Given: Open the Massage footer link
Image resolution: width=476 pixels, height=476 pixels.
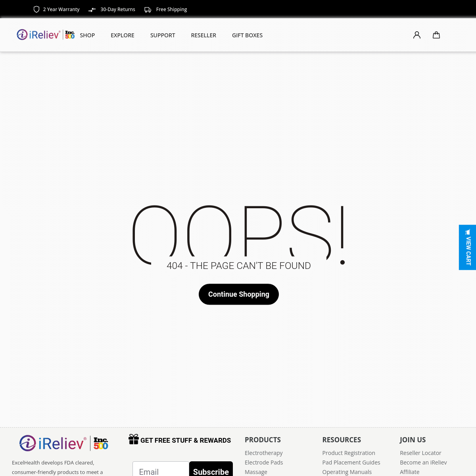Looking at the screenshot, I should [256, 472].
